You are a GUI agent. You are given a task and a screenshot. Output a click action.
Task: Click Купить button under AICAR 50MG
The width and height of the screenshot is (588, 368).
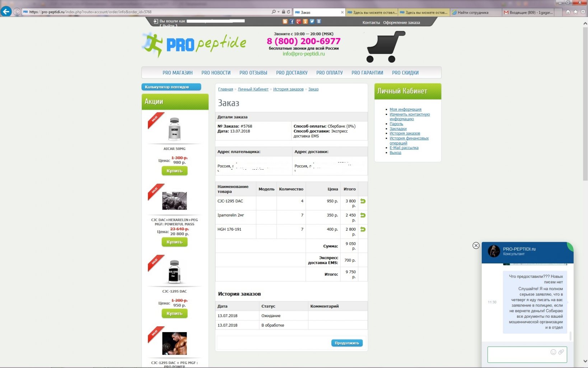[x=174, y=171]
